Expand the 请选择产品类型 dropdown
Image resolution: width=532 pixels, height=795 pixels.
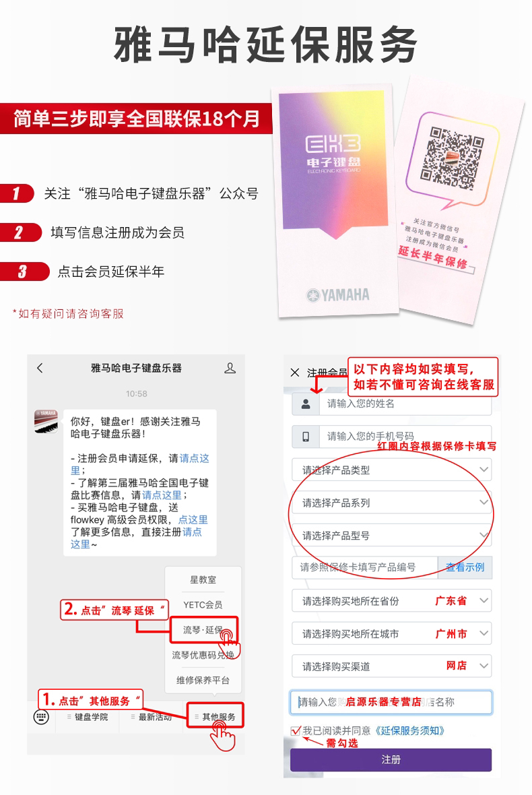click(392, 470)
